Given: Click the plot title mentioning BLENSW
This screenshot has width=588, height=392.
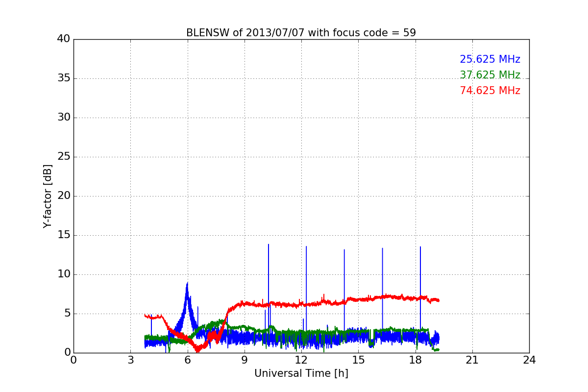Looking at the screenshot, I should click(x=301, y=33).
